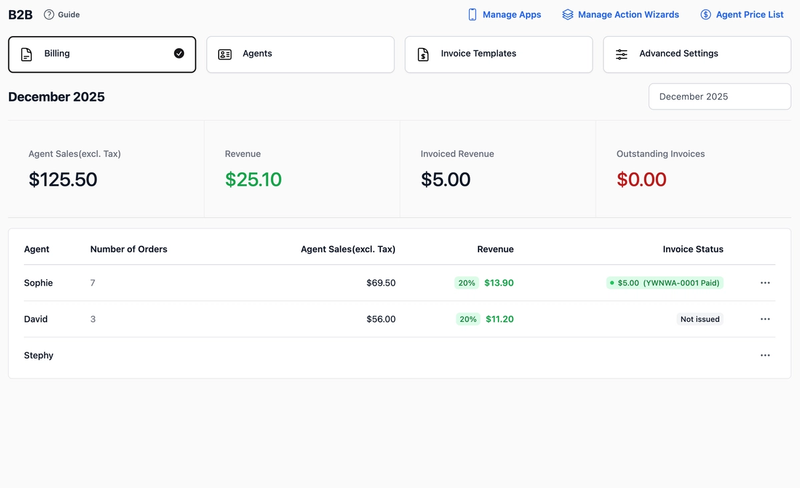Image resolution: width=800 pixels, height=488 pixels.
Task: Open the three-dot menu for David
Action: pos(765,319)
